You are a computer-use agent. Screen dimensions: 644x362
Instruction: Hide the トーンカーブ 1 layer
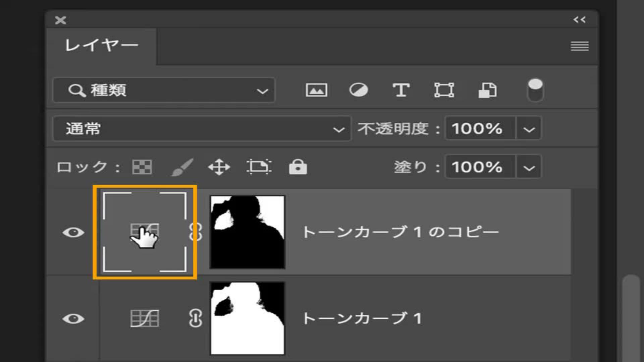[73, 318]
